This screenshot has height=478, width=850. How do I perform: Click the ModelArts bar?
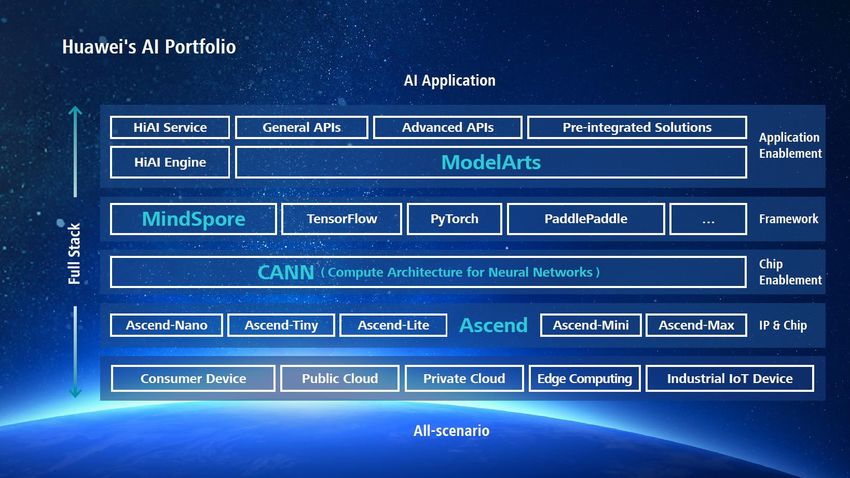click(x=491, y=162)
